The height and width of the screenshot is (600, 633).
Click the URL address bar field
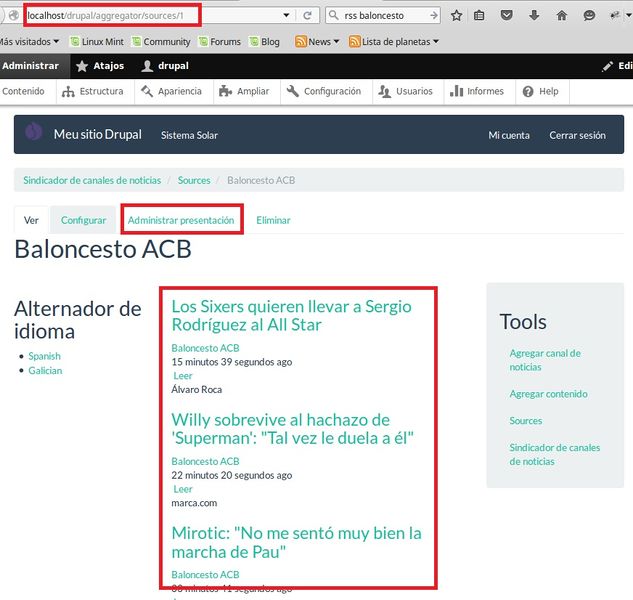153,15
